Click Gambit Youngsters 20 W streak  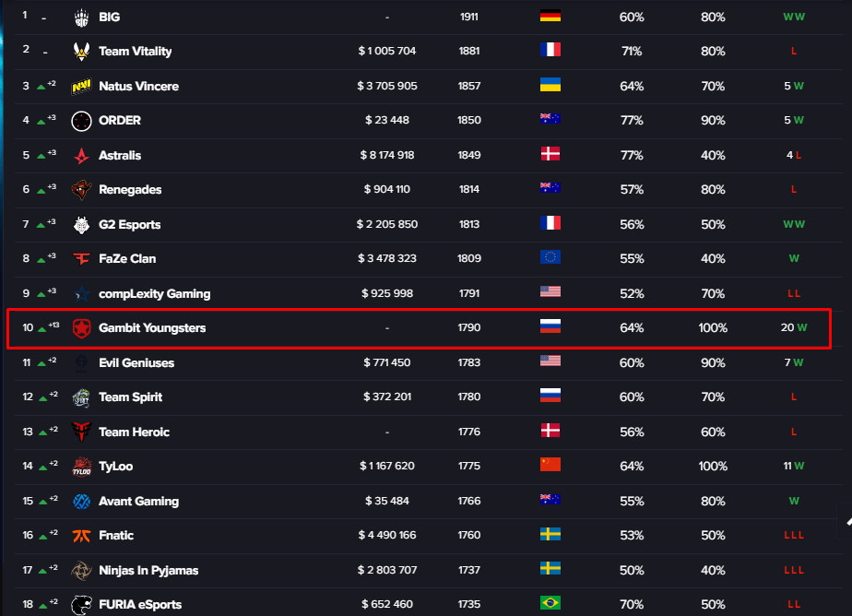tap(793, 328)
